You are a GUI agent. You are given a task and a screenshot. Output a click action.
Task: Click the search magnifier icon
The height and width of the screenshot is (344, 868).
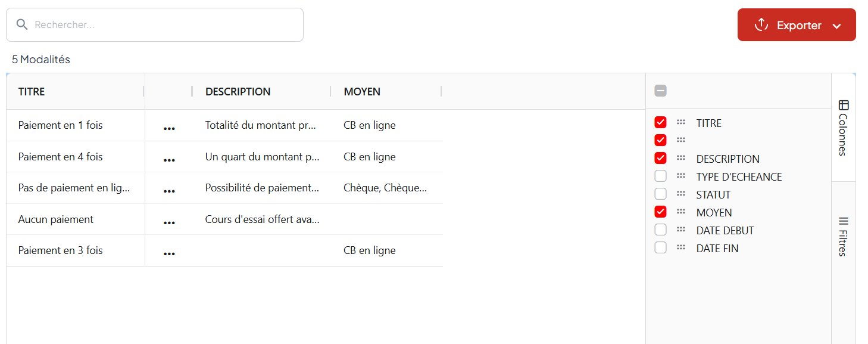tap(22, 24)
